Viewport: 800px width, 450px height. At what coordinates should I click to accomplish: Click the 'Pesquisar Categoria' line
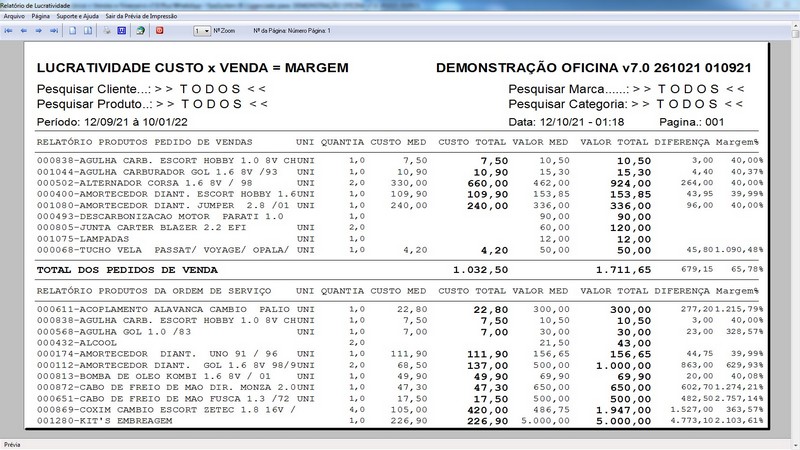point(626,104)
